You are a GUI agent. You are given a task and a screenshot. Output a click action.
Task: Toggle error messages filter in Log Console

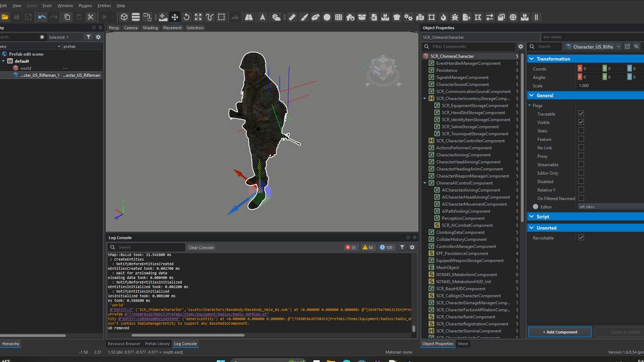click(x=351, y=247)
